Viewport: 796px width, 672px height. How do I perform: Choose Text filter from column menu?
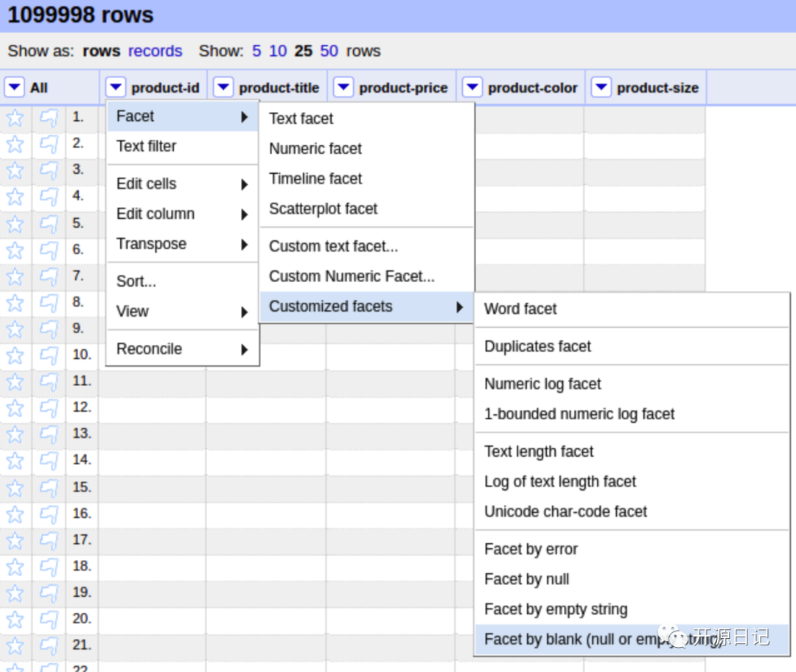click(x=183, y=146)
